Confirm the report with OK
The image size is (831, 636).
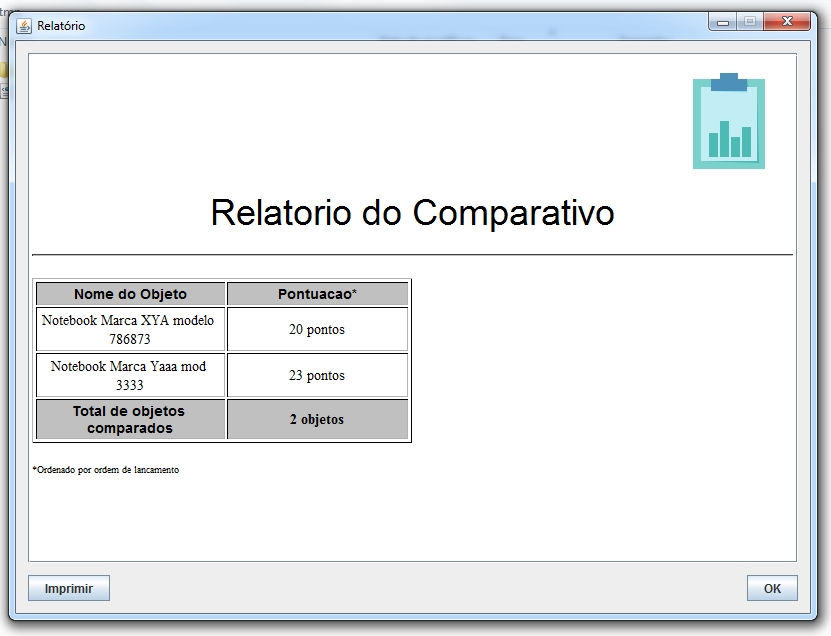point(771,588)
